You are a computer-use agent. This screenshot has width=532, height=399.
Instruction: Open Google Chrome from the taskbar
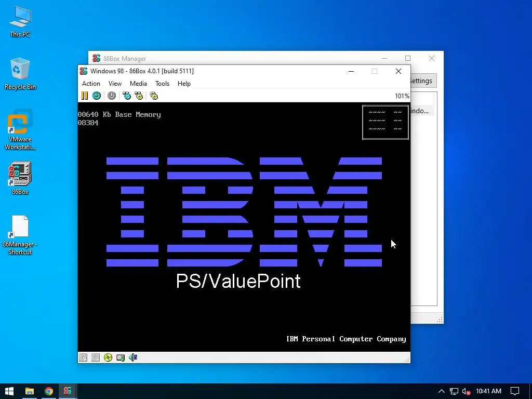pos(48,391)
